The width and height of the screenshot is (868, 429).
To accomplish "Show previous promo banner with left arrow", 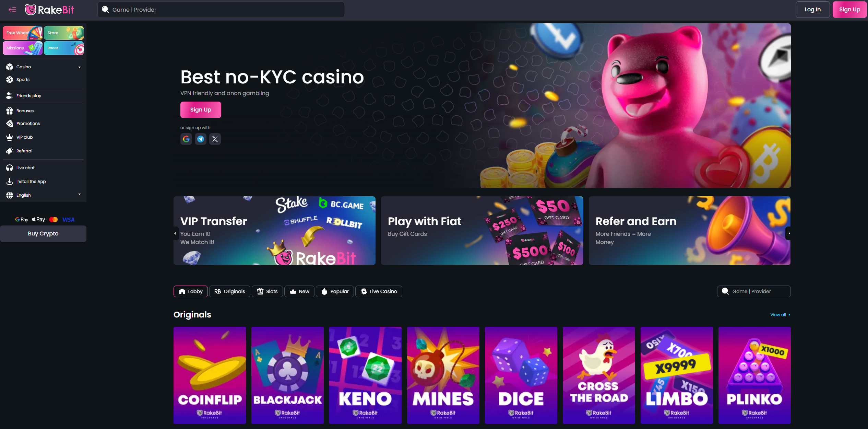I will point(175,233).
